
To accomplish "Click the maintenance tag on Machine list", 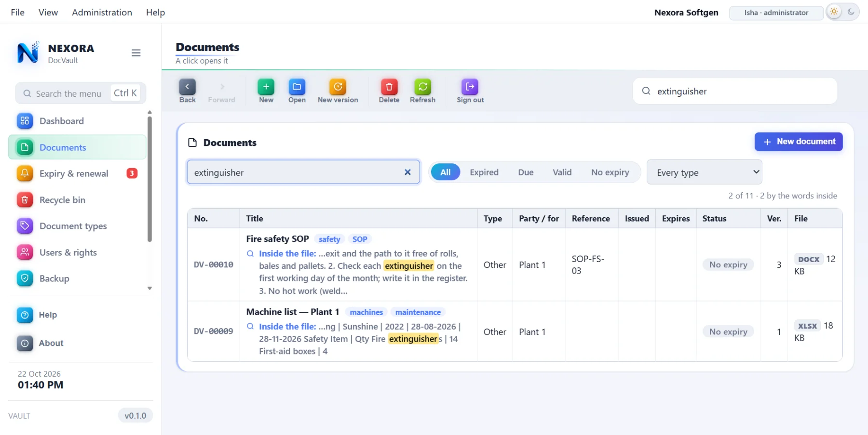I will [418, 312].
